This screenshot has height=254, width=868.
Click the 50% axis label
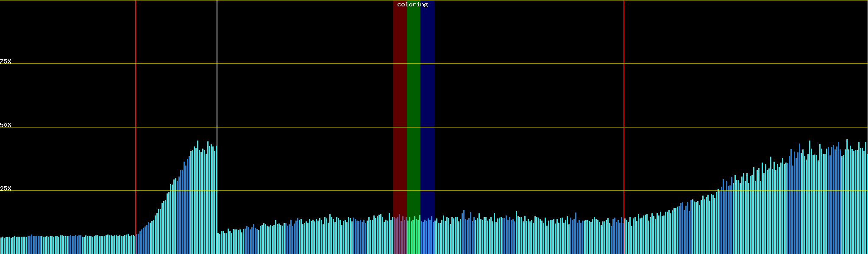pos(6,125)
